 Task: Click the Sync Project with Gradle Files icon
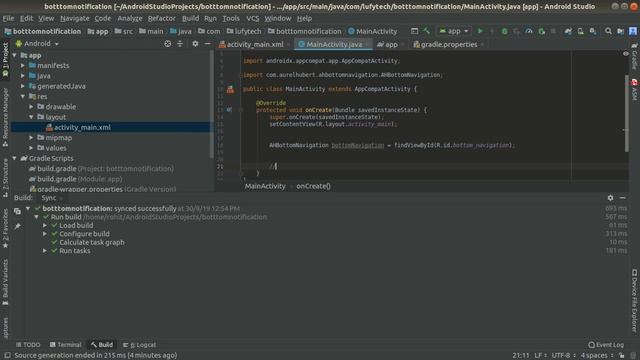[x=568, y=31]
